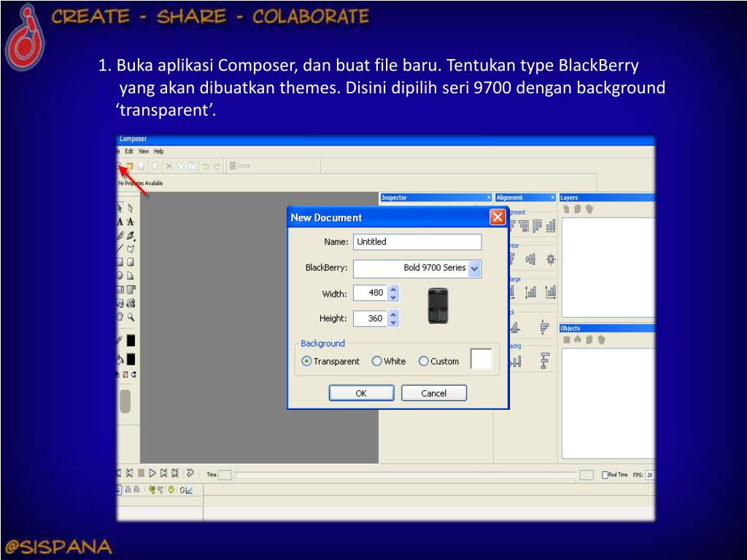The width and height of the screenshot is (747, 560).
Task: Click the vertical spacing distribution icon
Action: (x=545, y=360)
